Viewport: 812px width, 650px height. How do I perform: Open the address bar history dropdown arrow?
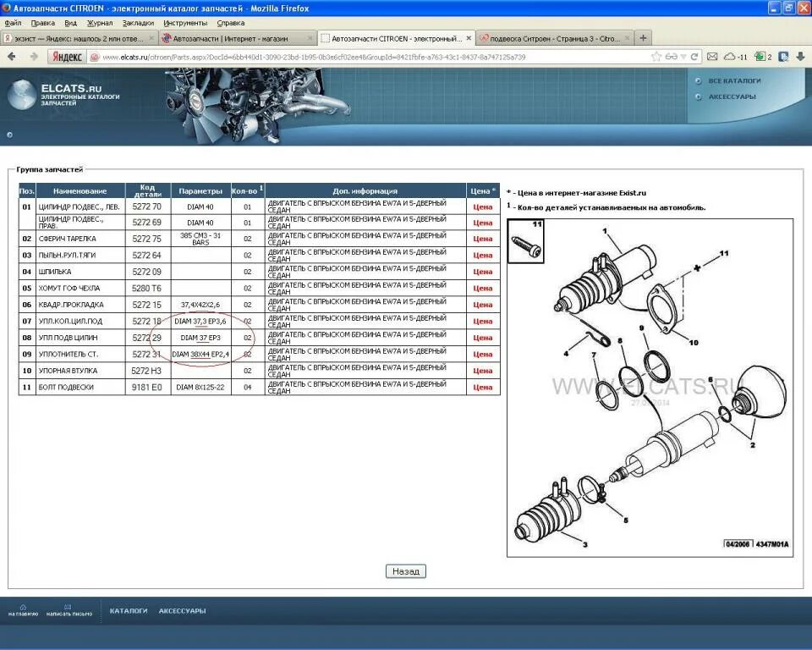pos(683,57)
